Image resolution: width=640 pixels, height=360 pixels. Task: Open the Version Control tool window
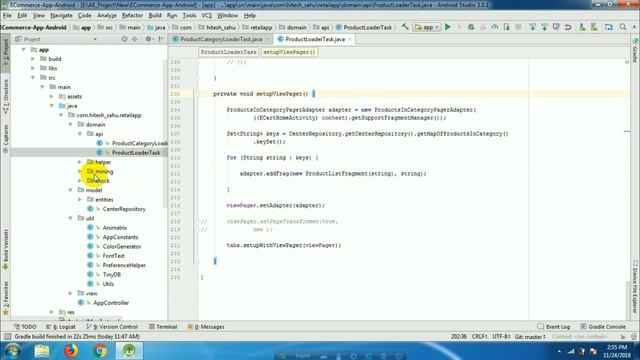[112, 327]
